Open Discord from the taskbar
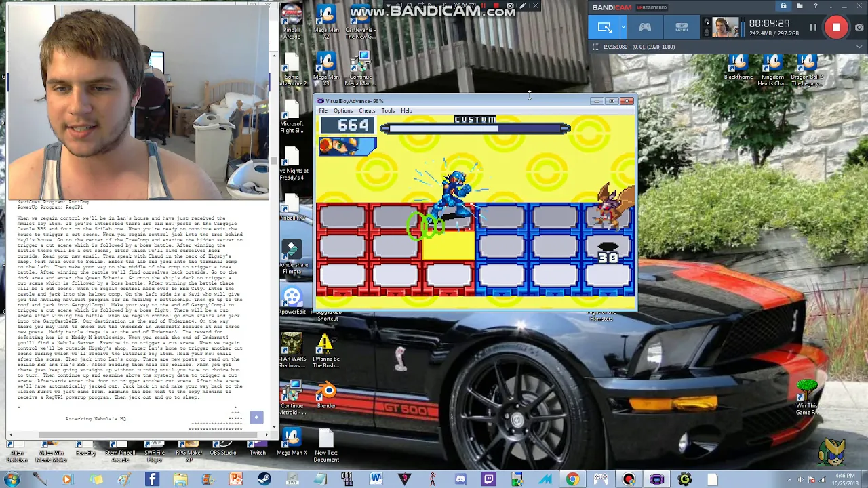868x488 pixels. pos(460,480)
